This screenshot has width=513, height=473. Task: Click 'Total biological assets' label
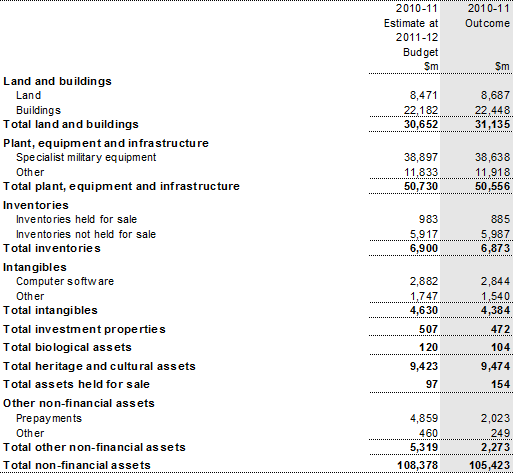coord(67,347)
